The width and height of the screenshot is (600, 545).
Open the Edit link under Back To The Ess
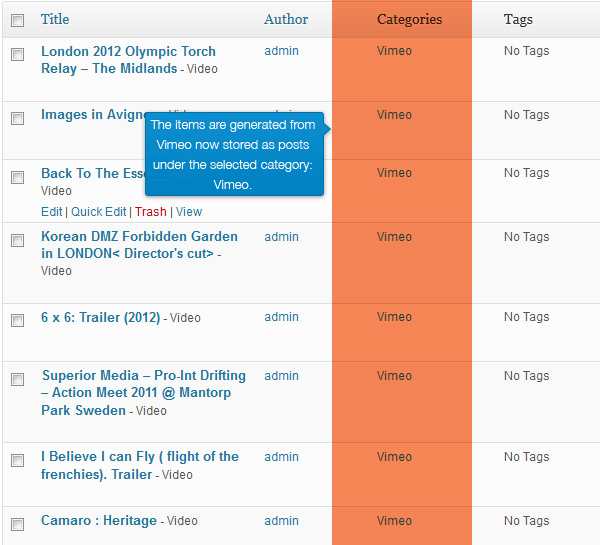point(51,212)
